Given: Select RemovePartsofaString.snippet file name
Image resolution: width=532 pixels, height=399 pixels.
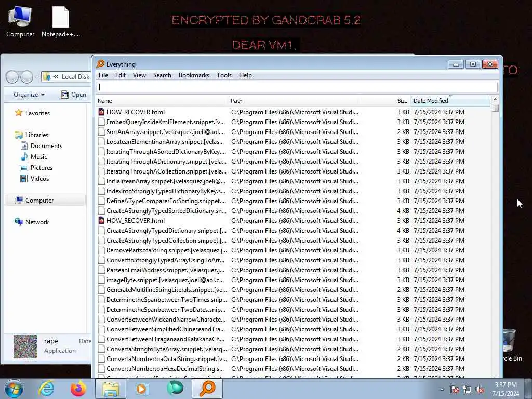Looking at the screenshot, I should tap(167, 250).
